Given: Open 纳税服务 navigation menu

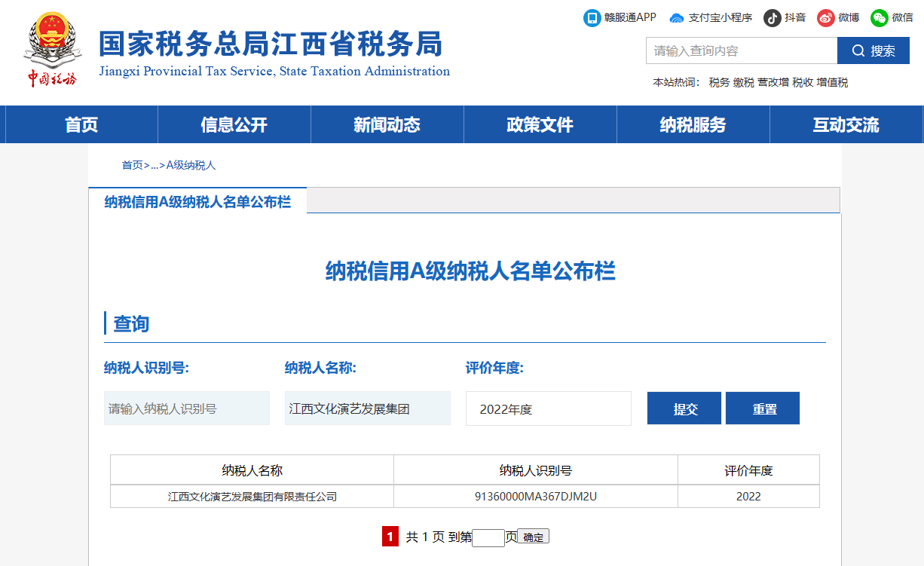Looking at the screenshot, I should click(693, 124).
